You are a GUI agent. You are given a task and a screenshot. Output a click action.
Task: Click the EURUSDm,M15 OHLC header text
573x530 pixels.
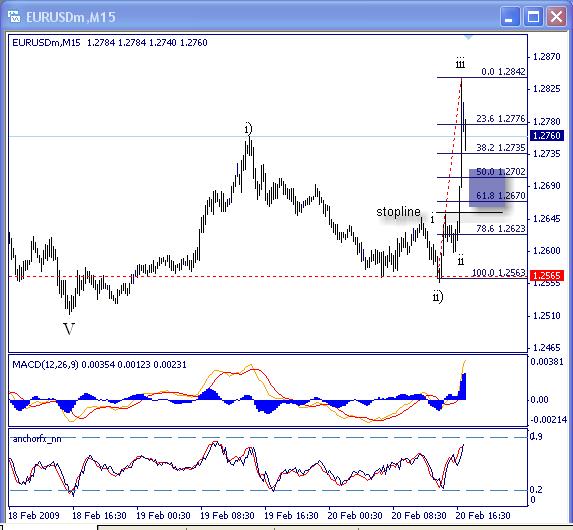click(110, 43)
